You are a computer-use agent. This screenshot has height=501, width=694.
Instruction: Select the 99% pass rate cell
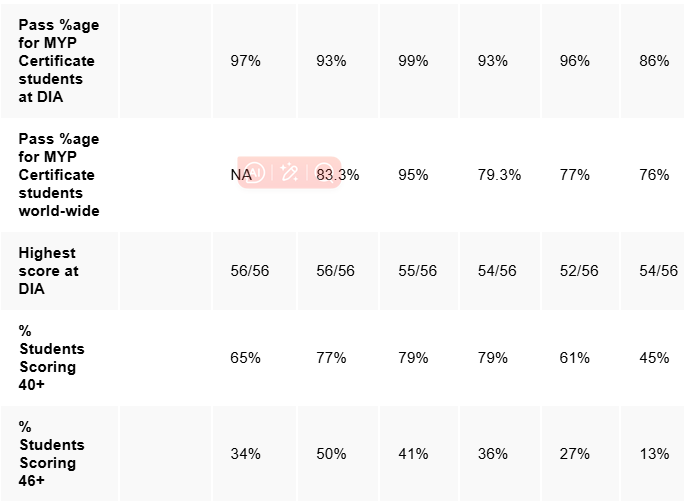click(413, 61)
